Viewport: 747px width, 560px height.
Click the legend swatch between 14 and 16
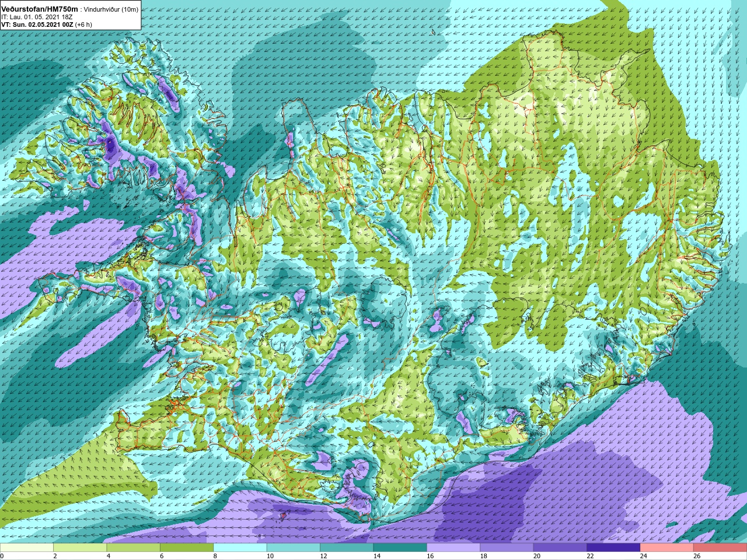pos(400,548)
